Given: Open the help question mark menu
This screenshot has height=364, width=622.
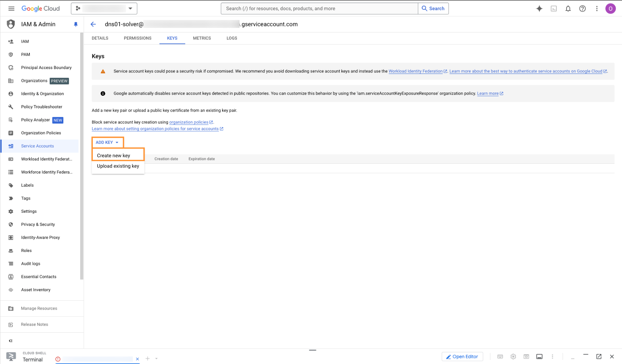Looking at the screenshot, I should [582, 9].
